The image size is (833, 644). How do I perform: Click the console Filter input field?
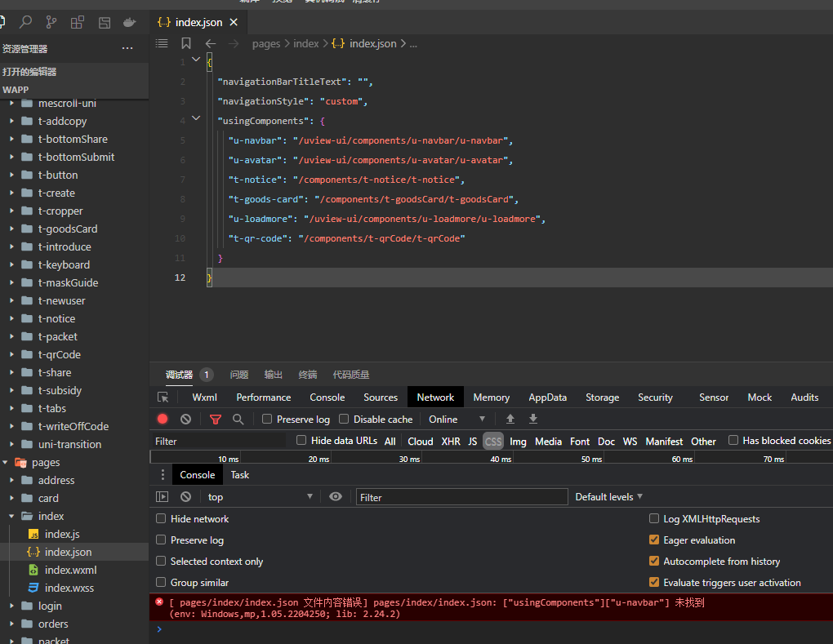[461, 497]
